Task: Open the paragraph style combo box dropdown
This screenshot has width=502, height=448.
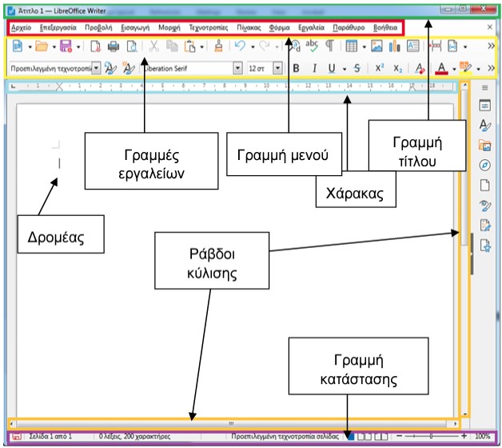Action: (x=97, y=68)
